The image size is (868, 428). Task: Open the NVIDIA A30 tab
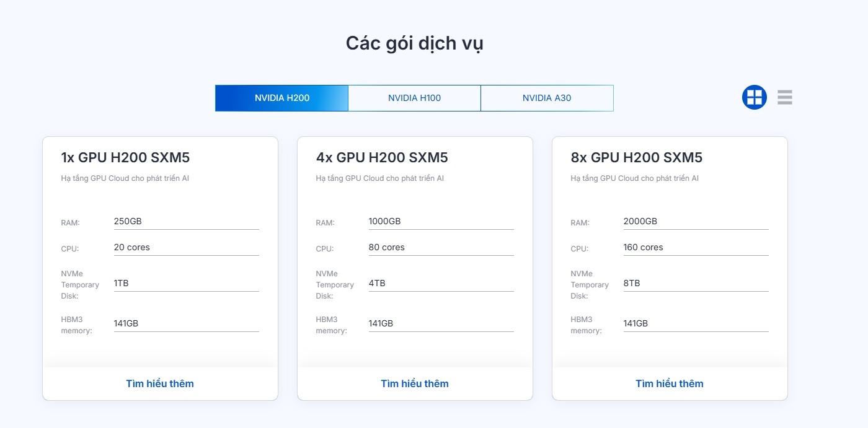click(x=547, y=98)
